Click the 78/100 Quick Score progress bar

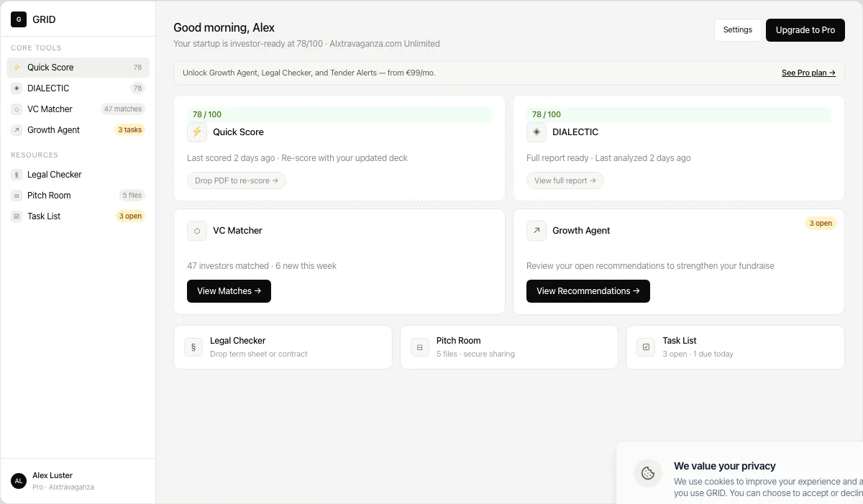pyautogui.click(x=338, y=114)
